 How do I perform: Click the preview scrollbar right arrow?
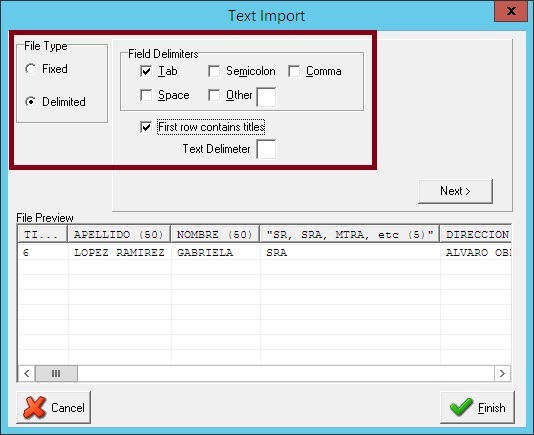coord(502,373)
